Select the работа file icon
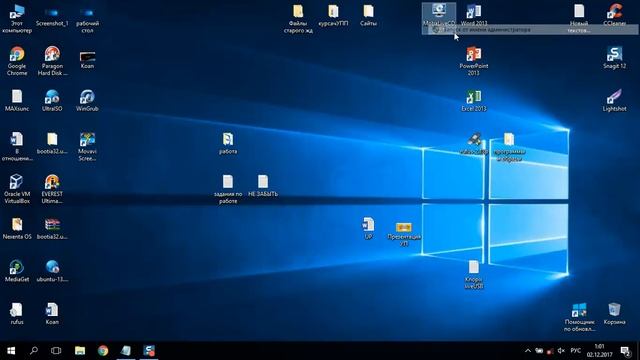The image size is (640, 360). tap(228, 143)
